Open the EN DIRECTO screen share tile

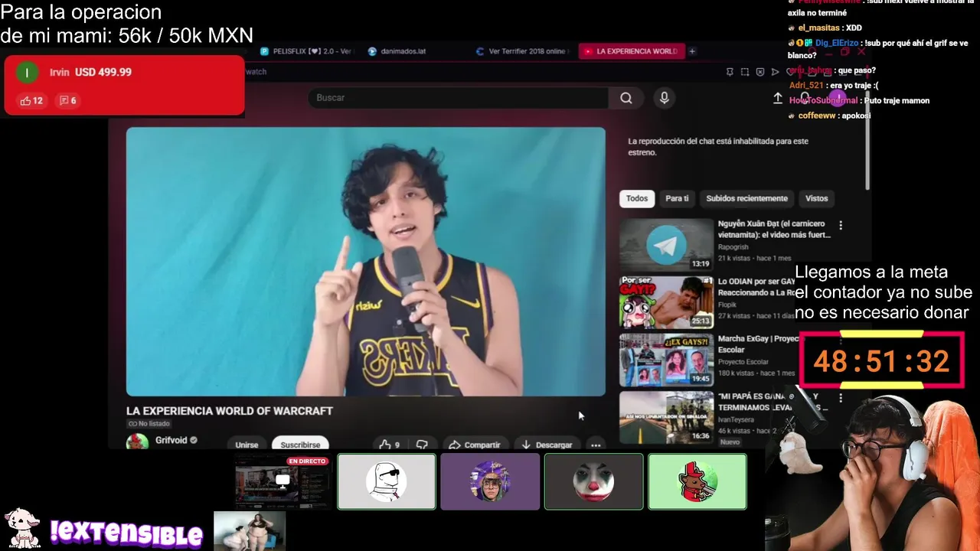coord(283,481)
